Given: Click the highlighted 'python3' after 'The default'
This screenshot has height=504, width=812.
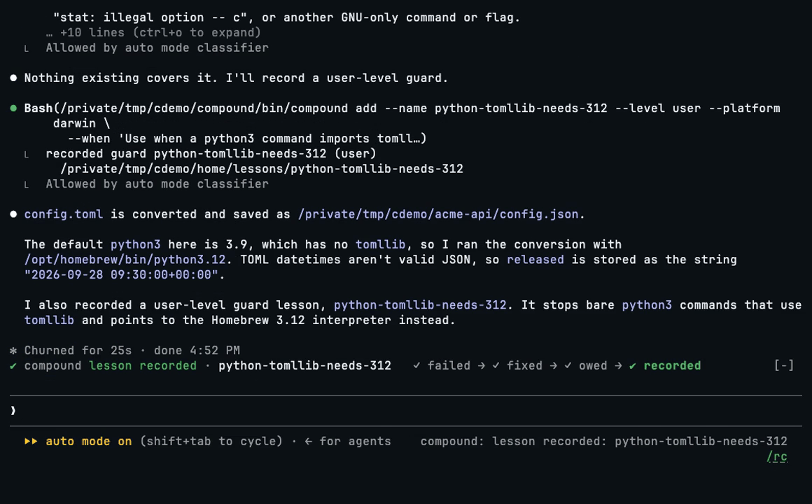Looking at the screenshot, I should [x=135, y=244].
